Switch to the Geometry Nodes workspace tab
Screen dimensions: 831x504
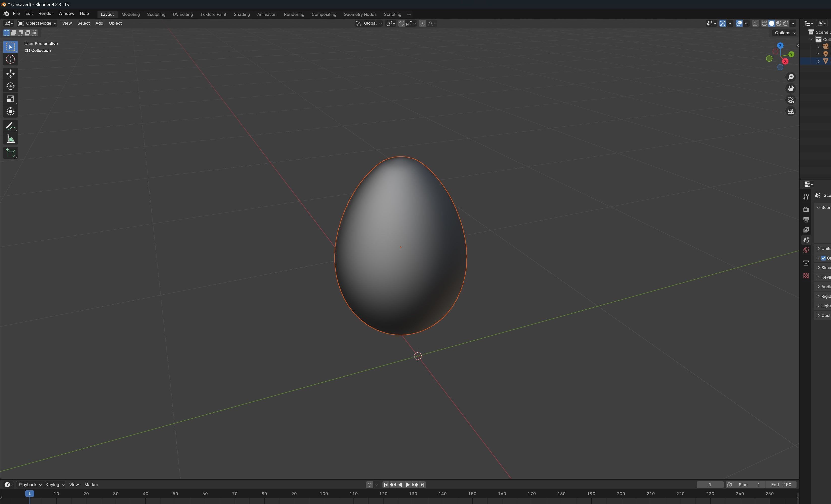tap(360, 14)
